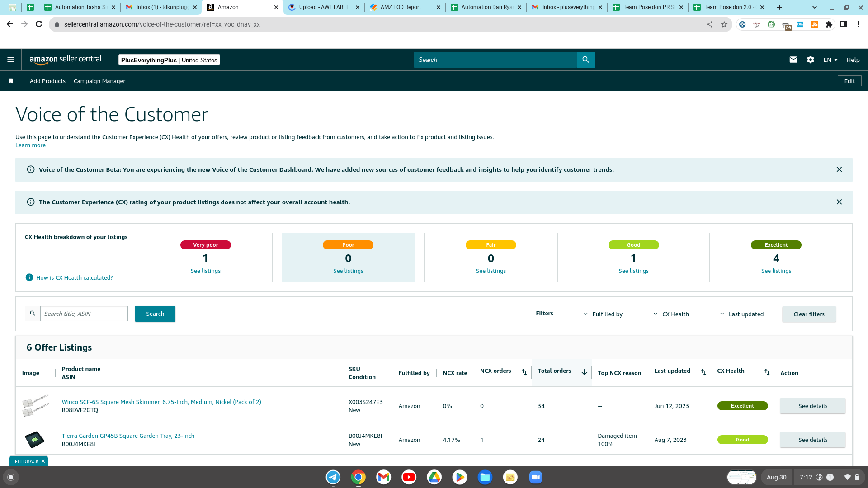Open the Chrome tab search dropdown
Screen dimensions: 868x488
[815, 7]
